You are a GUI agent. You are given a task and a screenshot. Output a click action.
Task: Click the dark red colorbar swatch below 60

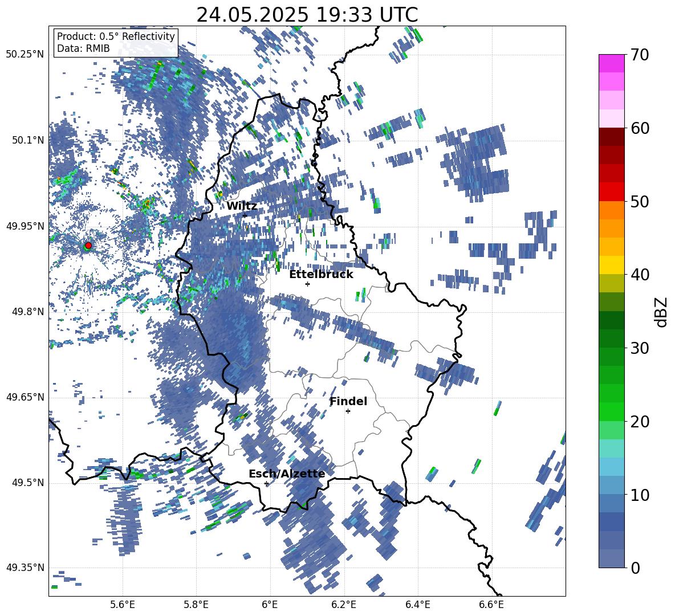611,137
